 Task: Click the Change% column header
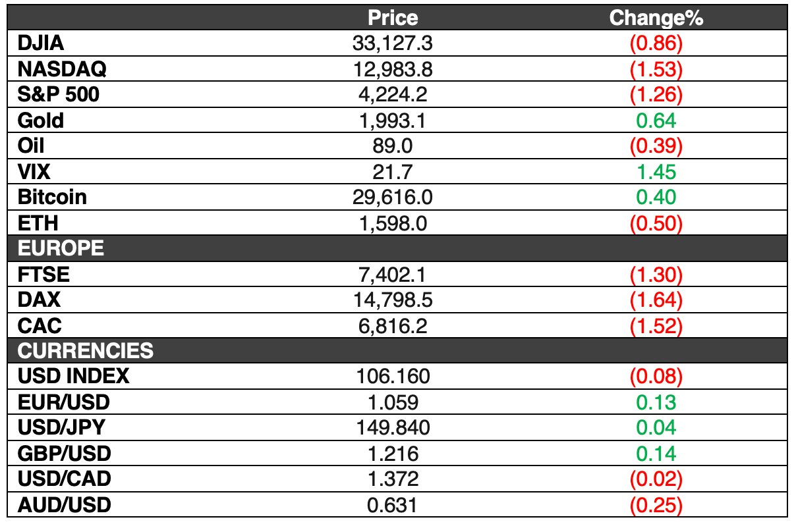tap(656, 18)
